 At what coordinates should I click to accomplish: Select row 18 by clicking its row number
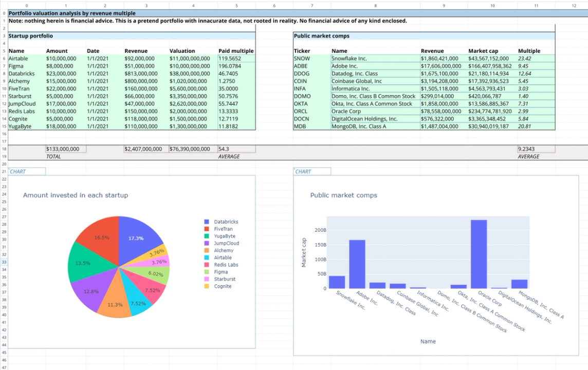[4, 149]
